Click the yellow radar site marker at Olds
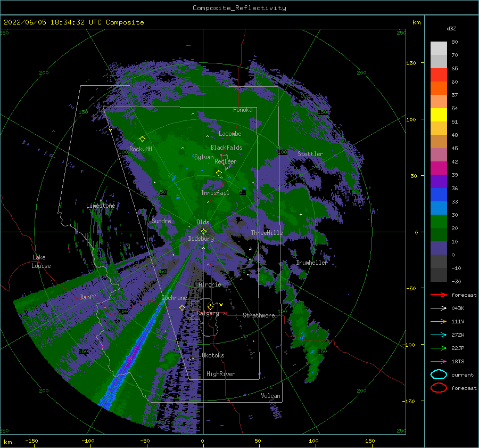The width and height of the screenshot is (479, 448). pos(203,232)
